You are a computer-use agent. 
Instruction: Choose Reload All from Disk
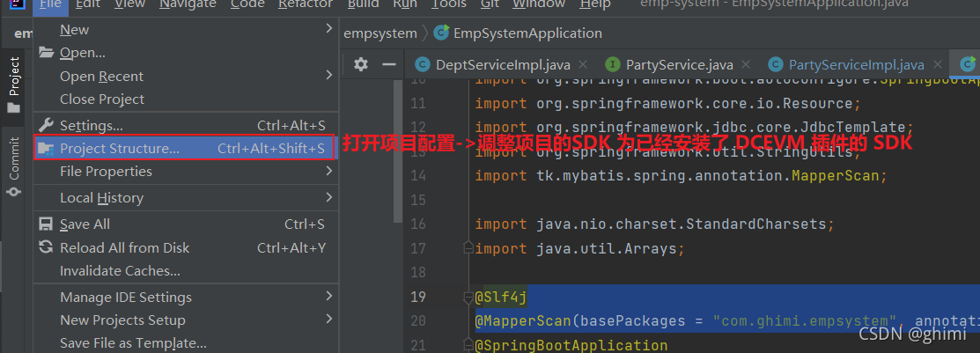pyautogui.click(x=186, y=248)
